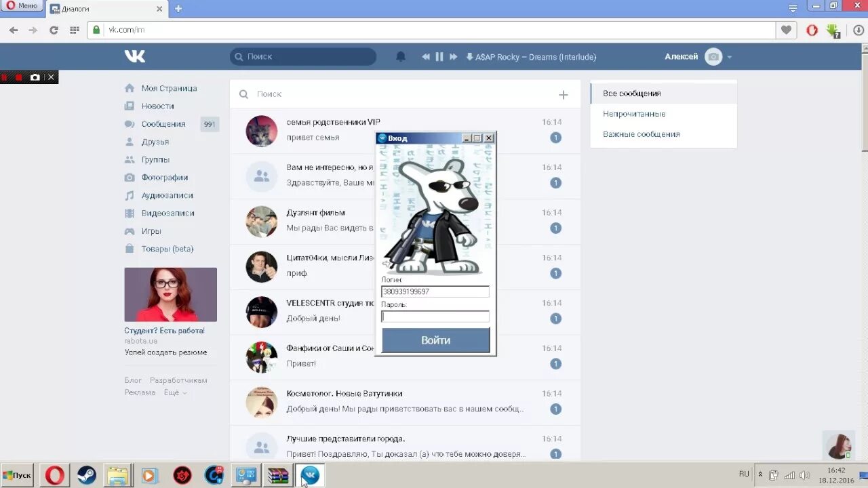The height and width of the screenshot is (488, 868).
Task: Click the Логин field in Вход window
Action: [435, 291]
